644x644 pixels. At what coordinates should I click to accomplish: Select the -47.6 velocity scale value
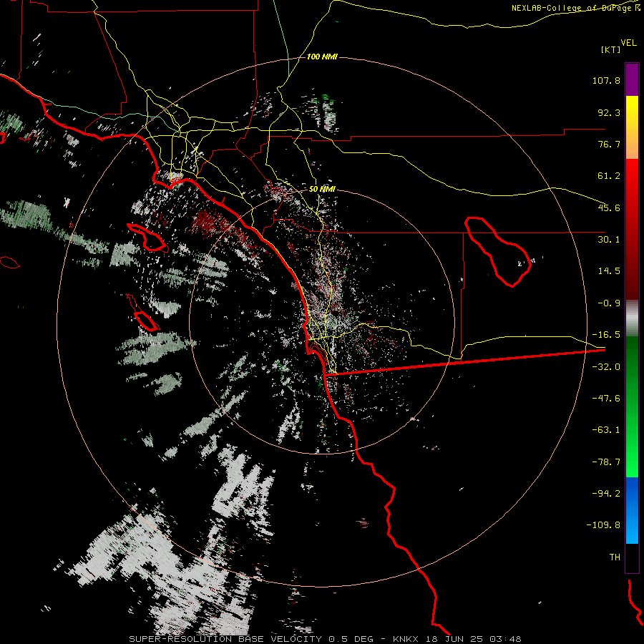(x=606, y=399)
